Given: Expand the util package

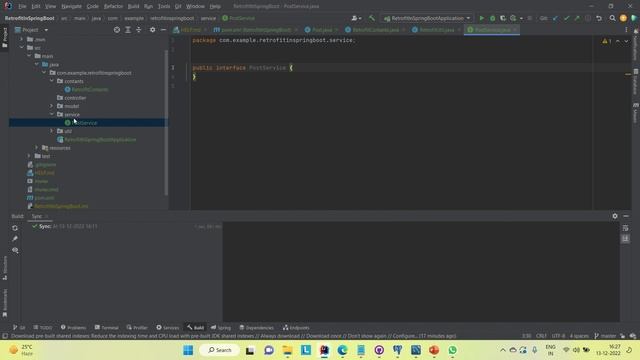Looking at the screenshot, I should tap(52, 131).
